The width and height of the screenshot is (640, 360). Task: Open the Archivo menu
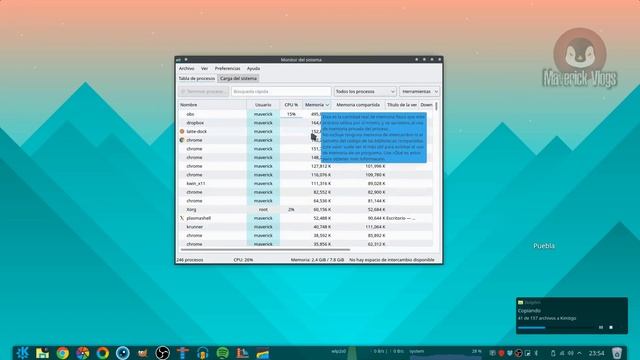point(187,69)
